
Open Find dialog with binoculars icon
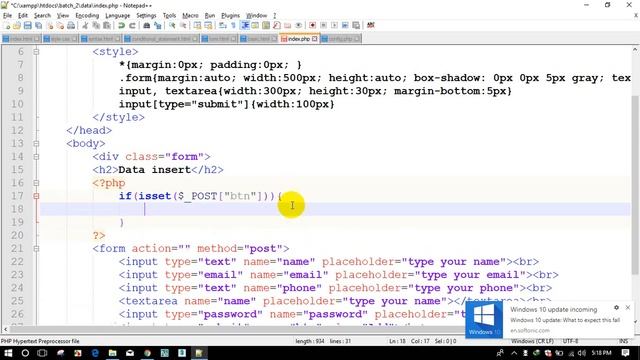coord(147,25)
